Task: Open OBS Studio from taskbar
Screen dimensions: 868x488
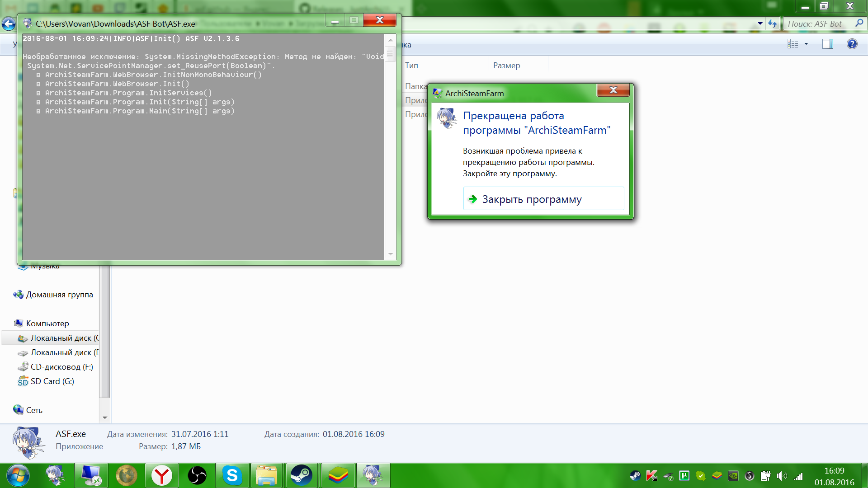Action: 197,475
